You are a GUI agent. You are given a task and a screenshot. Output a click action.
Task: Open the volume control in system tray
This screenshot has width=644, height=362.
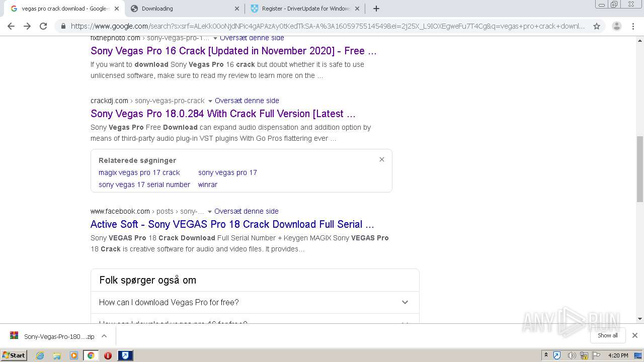572,355
